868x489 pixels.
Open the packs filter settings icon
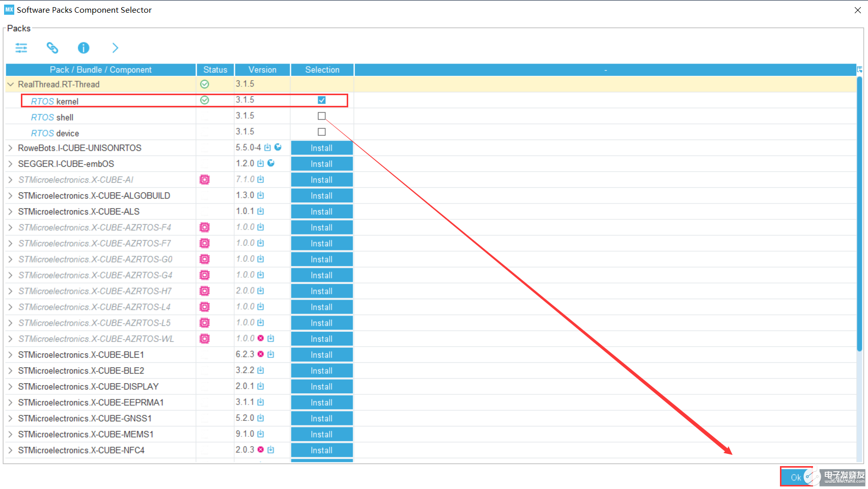pos(21,47)
